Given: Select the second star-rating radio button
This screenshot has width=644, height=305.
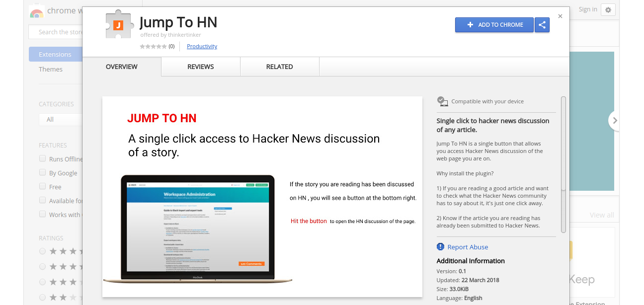Looking at the screenshot, I should pyautogui.click(x=43, y=267).
